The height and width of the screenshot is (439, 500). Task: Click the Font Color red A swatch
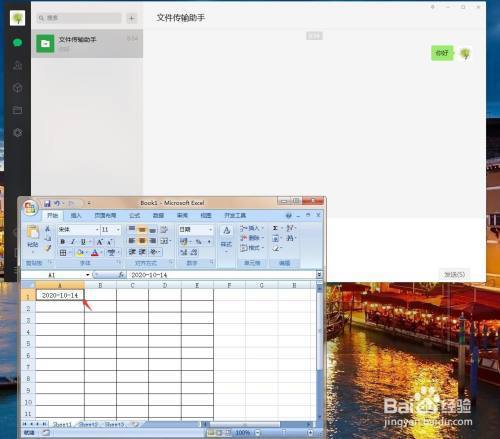tap(95, 253)
